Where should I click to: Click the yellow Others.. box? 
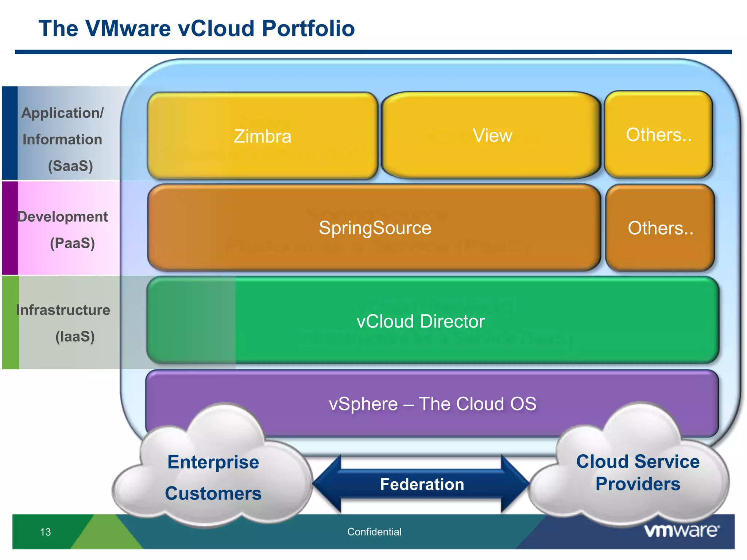[658, 135]
